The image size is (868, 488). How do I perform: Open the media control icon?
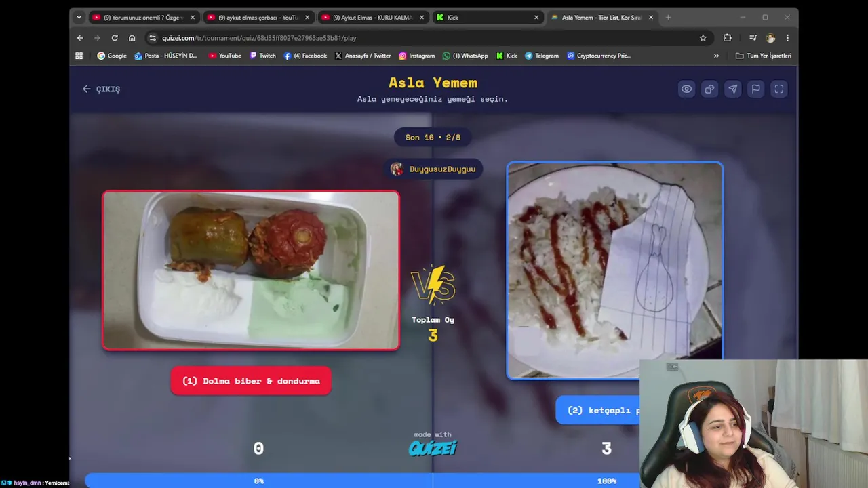(x=753, y=38)
